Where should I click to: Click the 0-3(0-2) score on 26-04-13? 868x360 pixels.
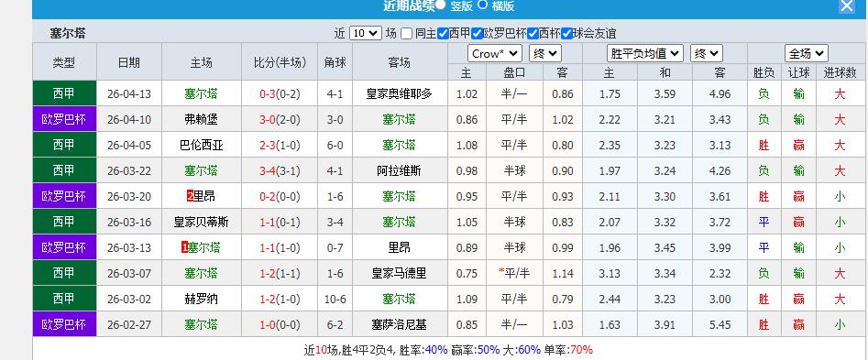(x=280, y=94)
